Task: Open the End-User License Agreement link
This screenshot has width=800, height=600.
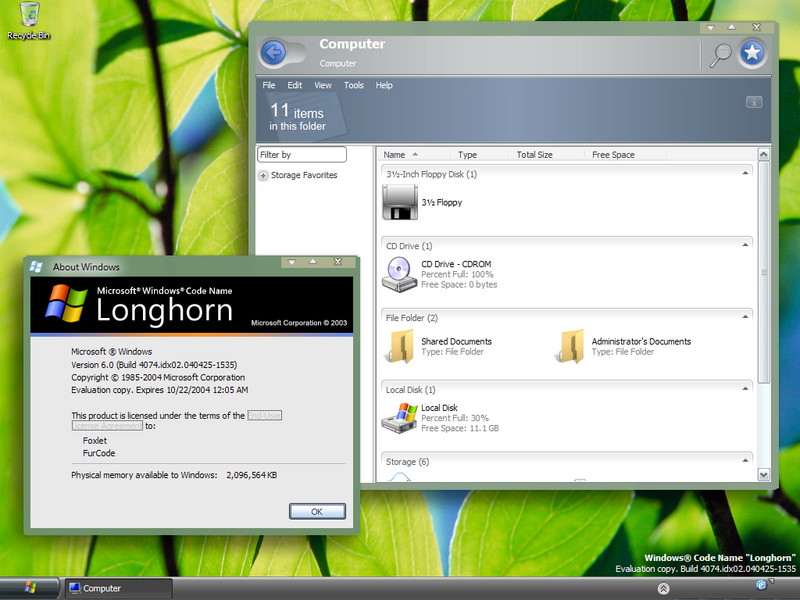Action: pyautogui.click(x=264, y=416)
